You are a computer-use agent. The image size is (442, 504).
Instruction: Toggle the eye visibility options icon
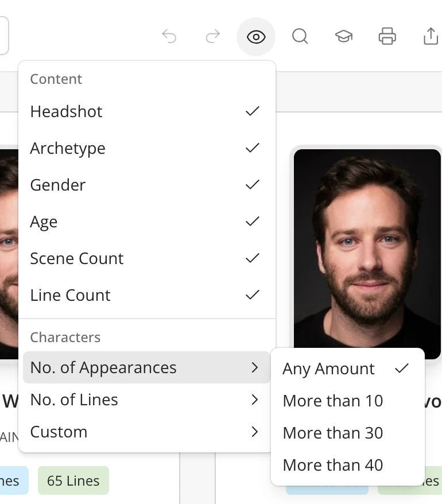click(x=256, y=37)
